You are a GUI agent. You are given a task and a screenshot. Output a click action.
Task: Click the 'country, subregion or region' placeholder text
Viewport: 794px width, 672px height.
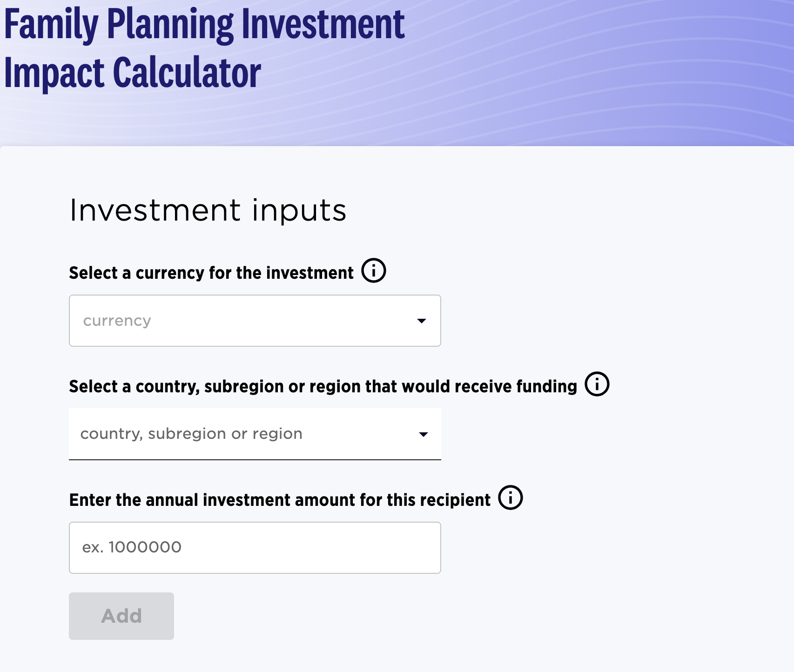click(x=191, y=434)
